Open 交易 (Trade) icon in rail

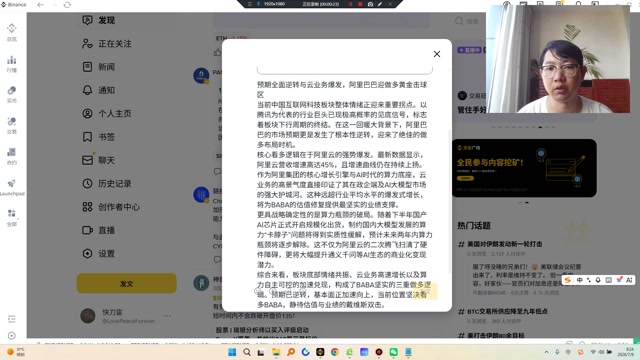pos(11,121)
